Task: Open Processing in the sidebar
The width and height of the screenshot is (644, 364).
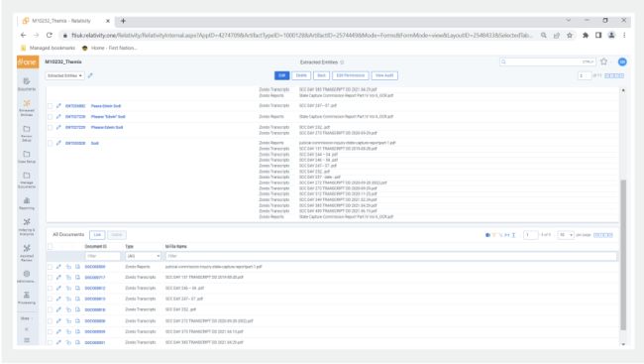Action: [x=27, y=298]
